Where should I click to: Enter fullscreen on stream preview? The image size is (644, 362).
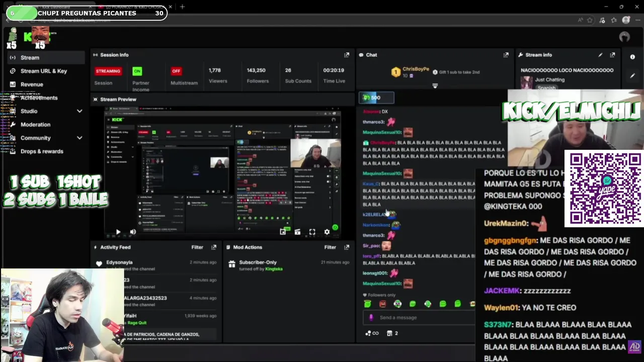[312, 232]
